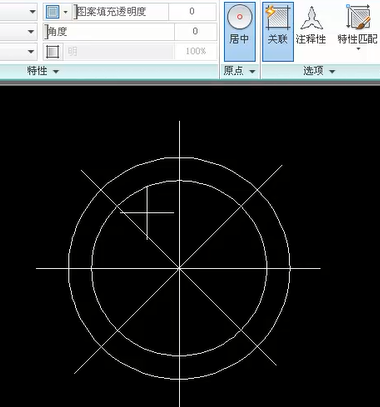Viewport: 380px width, 407px height.
Task: Click the hatch transparency value field
Action: [x=192, y=12]
